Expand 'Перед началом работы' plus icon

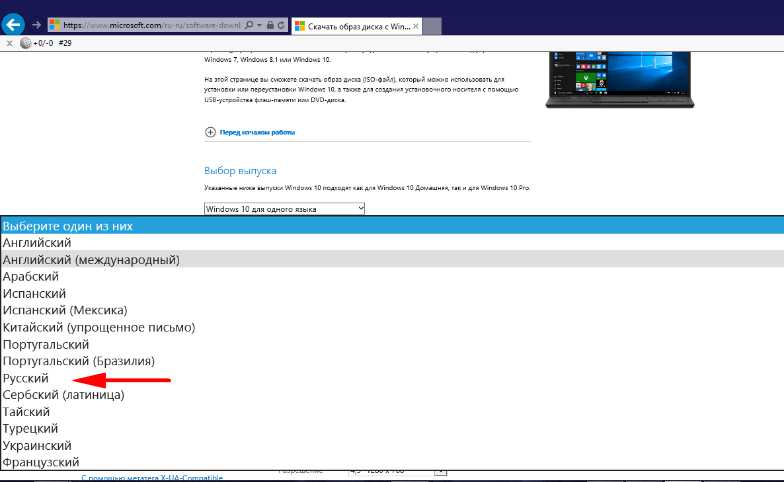coord(210,132)
